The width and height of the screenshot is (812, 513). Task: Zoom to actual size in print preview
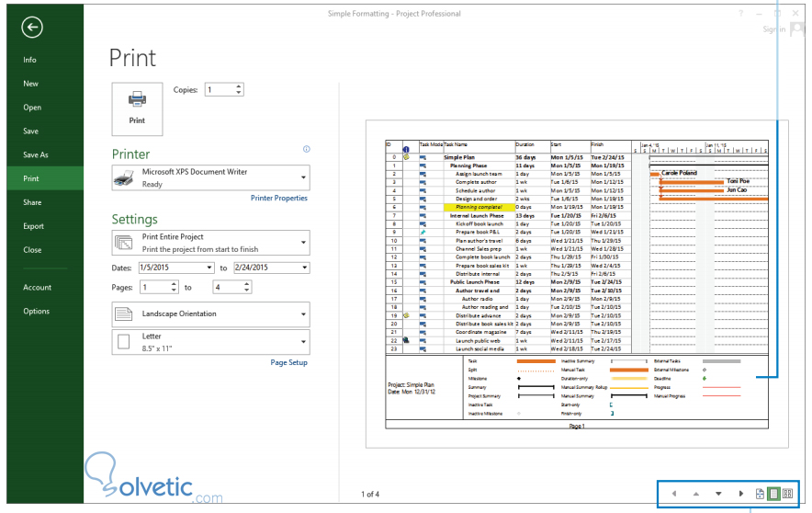760,494
